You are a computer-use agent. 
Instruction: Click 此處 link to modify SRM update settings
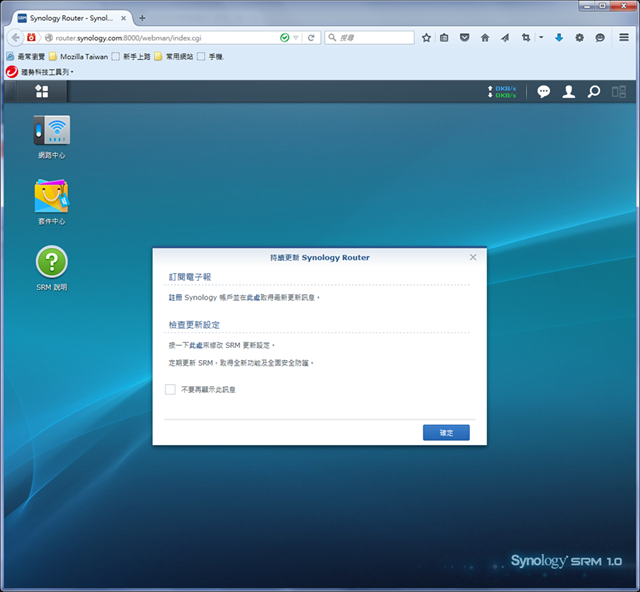pos(196,345)
